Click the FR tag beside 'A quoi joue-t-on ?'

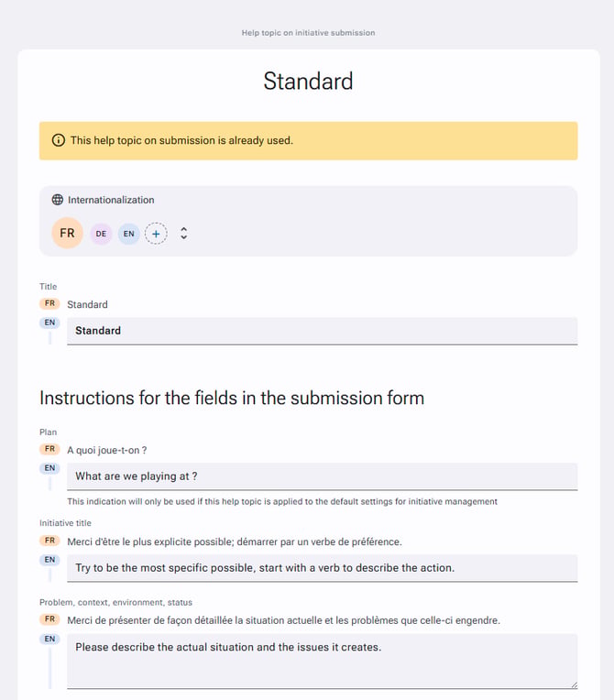pos(49,449)
